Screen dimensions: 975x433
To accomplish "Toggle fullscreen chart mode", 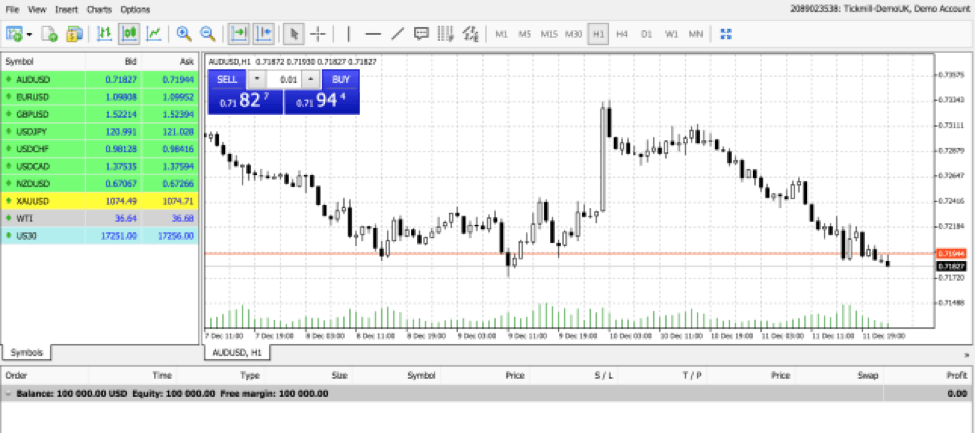I will tap(725, 34).
